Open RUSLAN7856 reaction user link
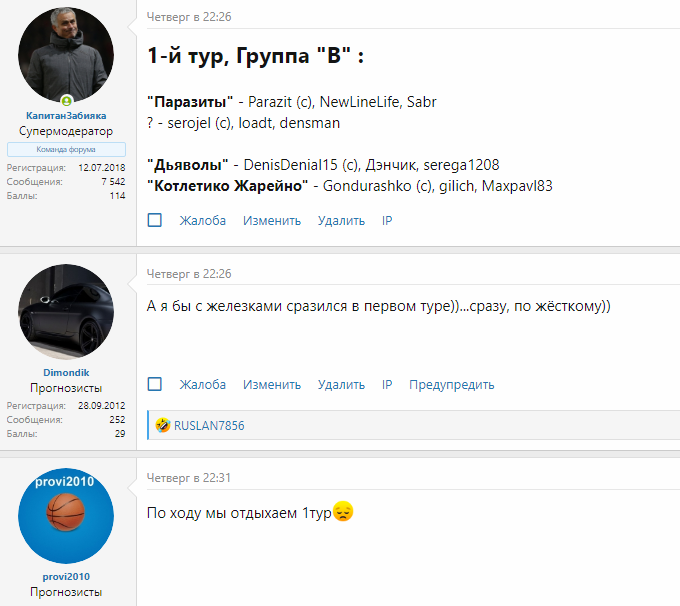Viewport: 680px width, 606px height. (x=208, y=426)
